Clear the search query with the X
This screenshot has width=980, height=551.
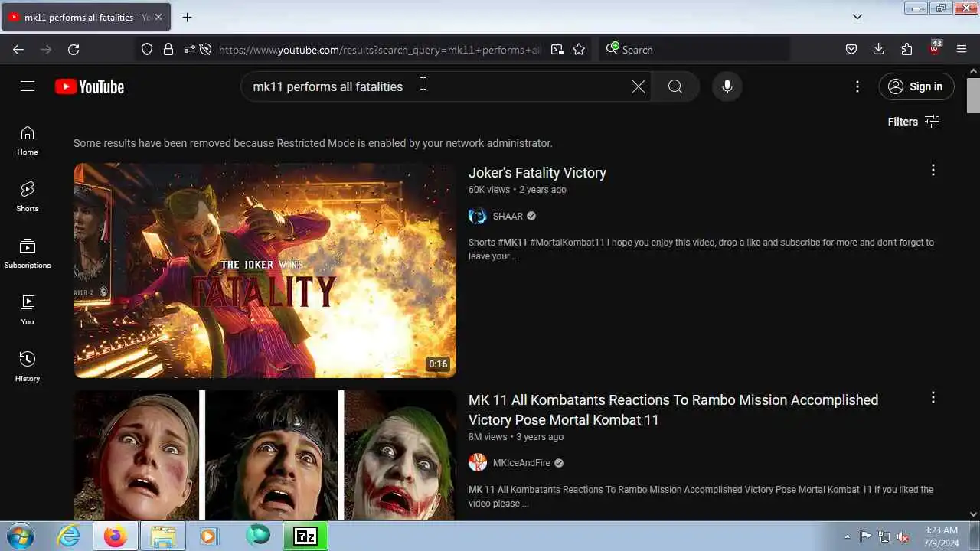pos(639,86)
